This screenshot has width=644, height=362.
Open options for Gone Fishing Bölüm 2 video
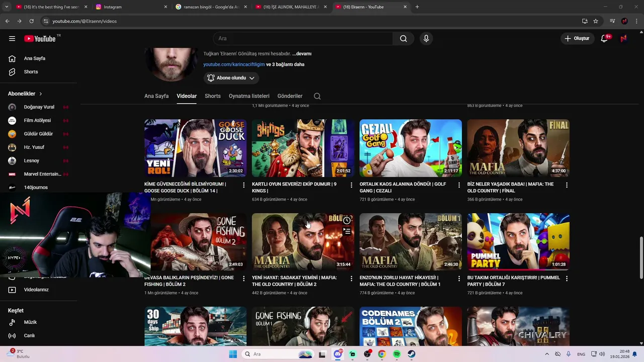click(x=244, y=279)
